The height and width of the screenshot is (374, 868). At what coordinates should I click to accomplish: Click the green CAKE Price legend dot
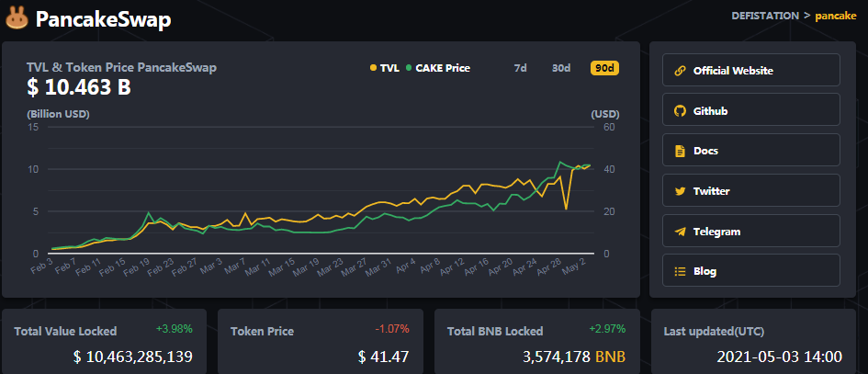pos(409,68)
